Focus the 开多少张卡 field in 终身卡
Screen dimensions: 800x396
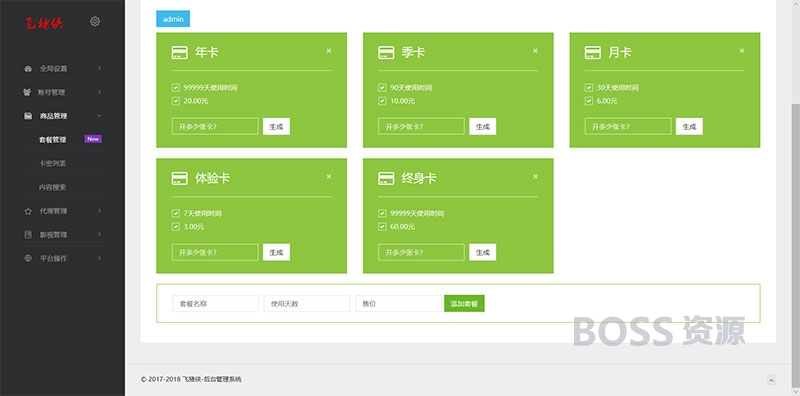coord(421,252)
